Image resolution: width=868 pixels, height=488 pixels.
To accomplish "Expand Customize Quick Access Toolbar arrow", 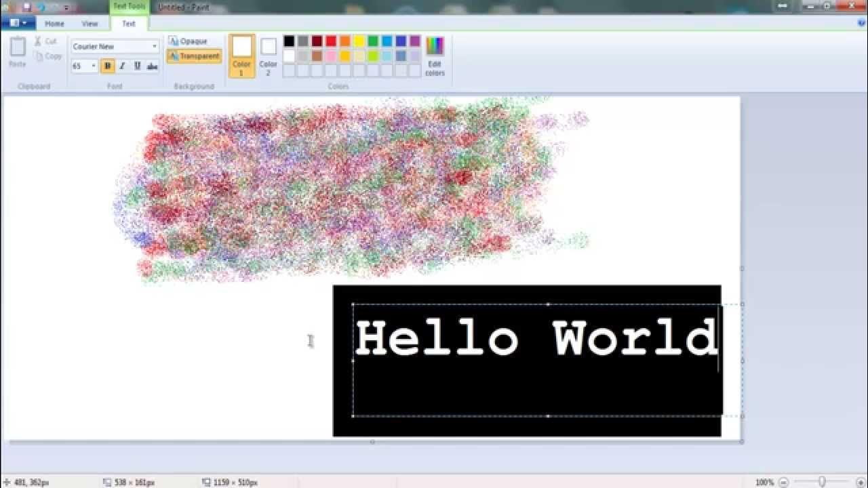I will pos(66,7).
